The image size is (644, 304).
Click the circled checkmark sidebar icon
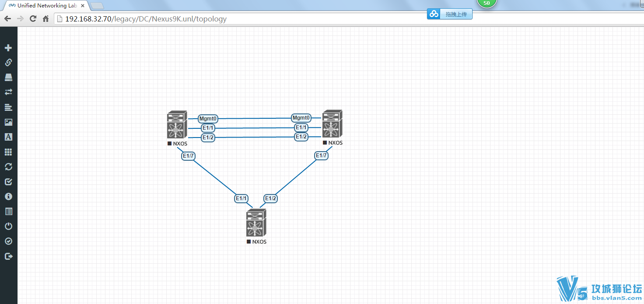[8, 241]
